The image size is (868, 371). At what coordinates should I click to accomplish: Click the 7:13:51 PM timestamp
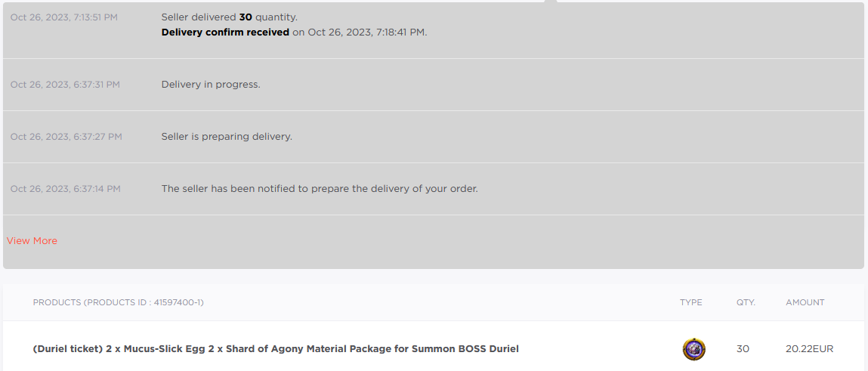point(64,17)
